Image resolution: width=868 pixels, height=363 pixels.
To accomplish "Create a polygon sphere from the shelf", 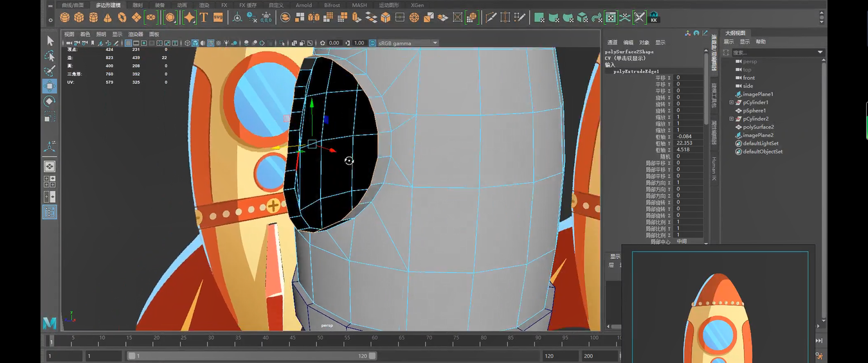I will click(65, 17).
